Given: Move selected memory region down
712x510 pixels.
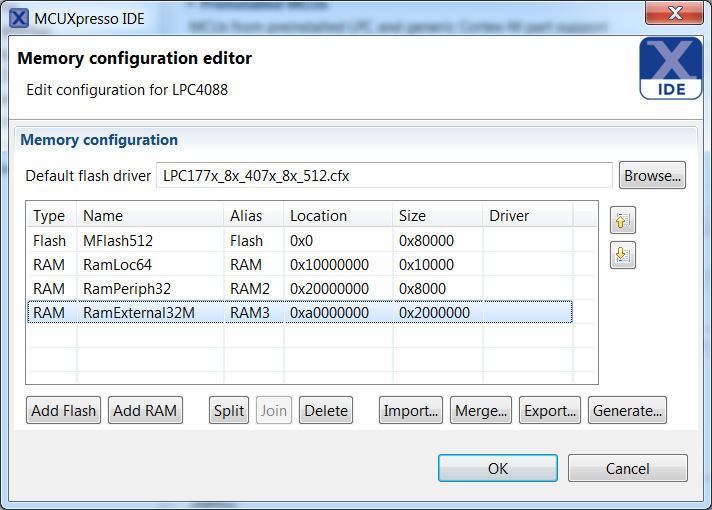Looking at the screenshot, I should coord(623,255).
